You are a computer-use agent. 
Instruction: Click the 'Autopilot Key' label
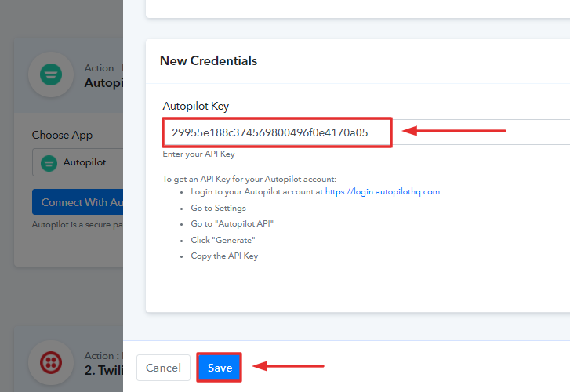pos(195,106)
